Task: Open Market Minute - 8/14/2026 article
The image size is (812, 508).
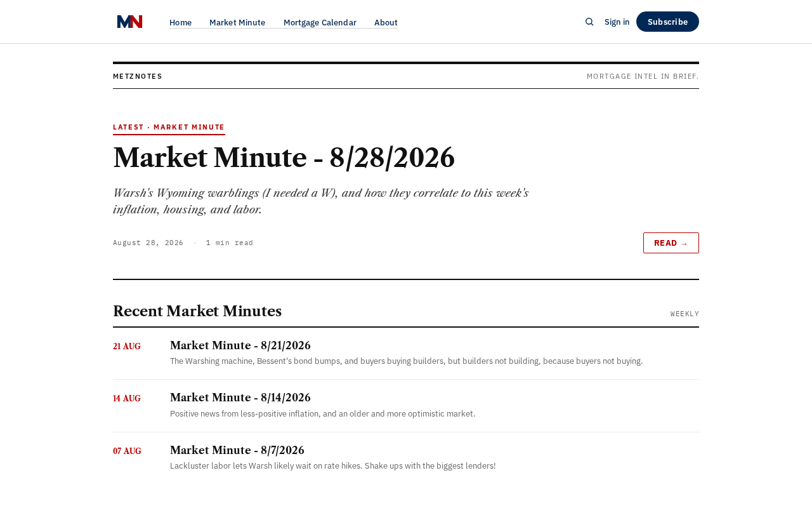Action: pos(240,398)
